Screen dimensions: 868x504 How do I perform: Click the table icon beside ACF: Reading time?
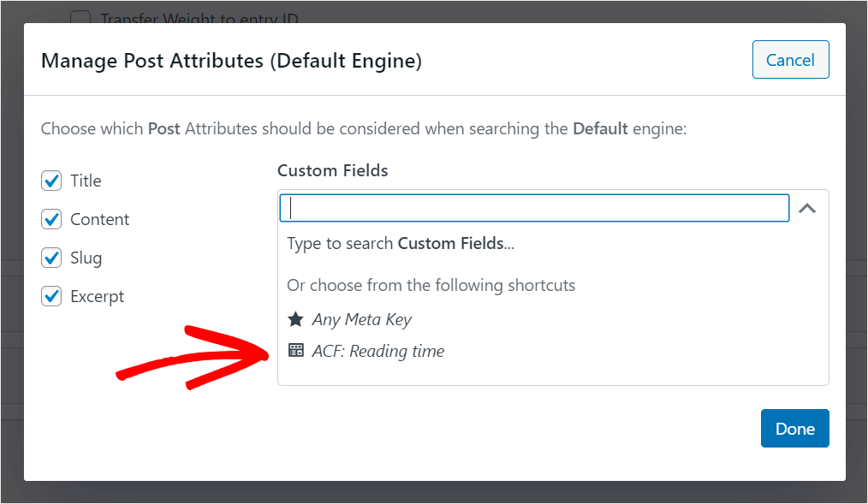295,350
